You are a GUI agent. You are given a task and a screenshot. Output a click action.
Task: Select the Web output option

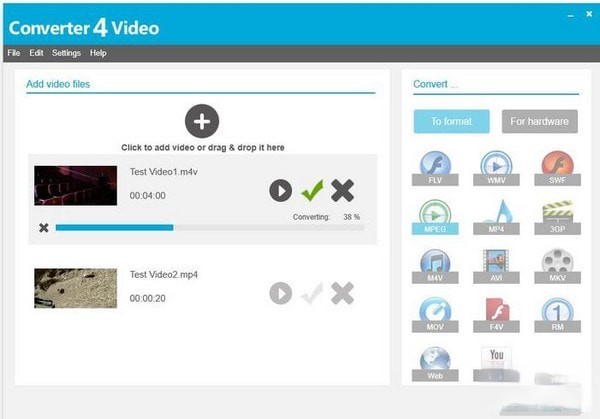(435, 364)
